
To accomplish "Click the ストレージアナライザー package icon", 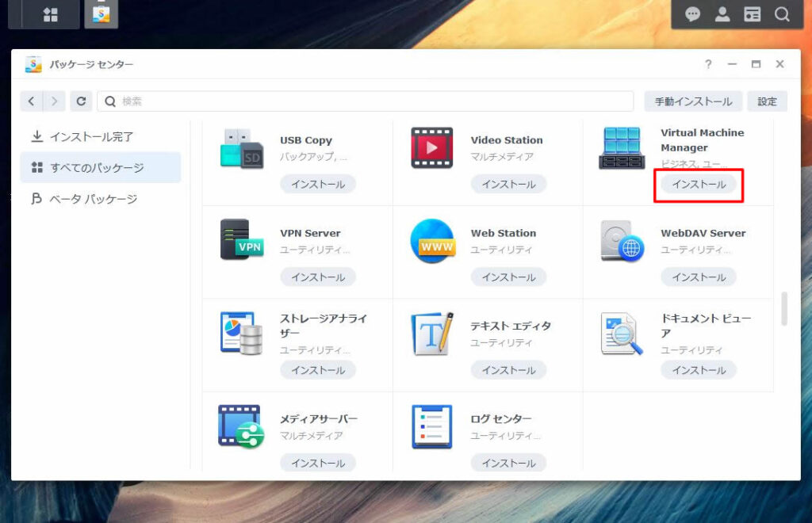I will pyautogui.click(x=241, y=333).
